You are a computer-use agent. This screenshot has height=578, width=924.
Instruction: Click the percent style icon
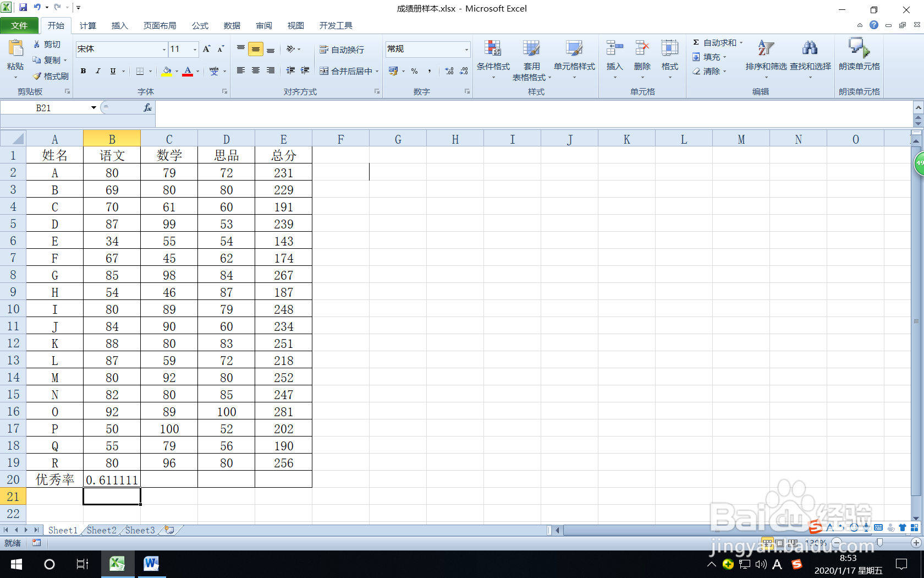click(415, 71)
